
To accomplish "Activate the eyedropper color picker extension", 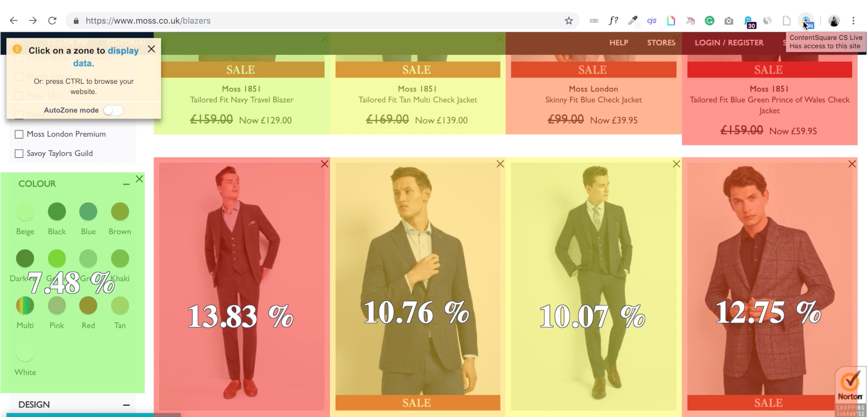I will point(632,20).
